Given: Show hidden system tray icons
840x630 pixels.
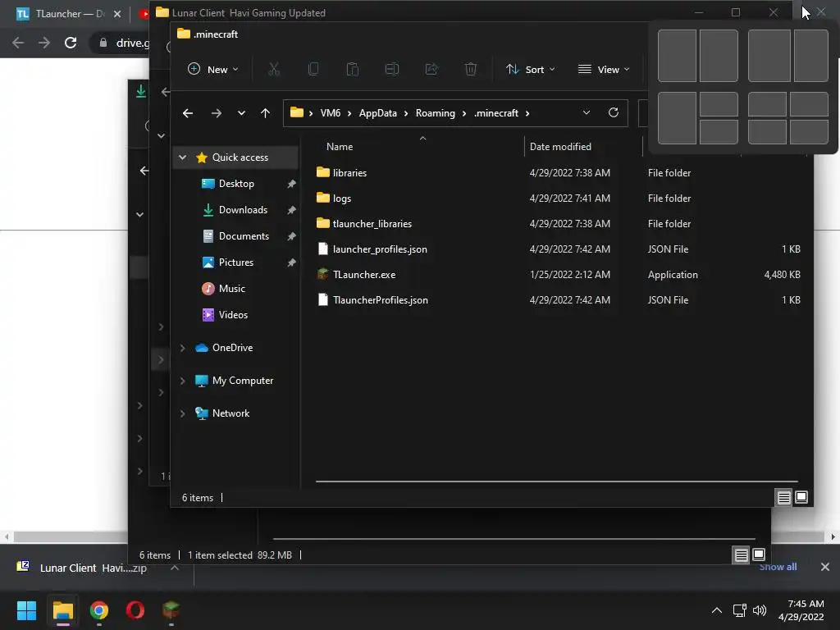Looking at the screenshot, I should (717, 610).
